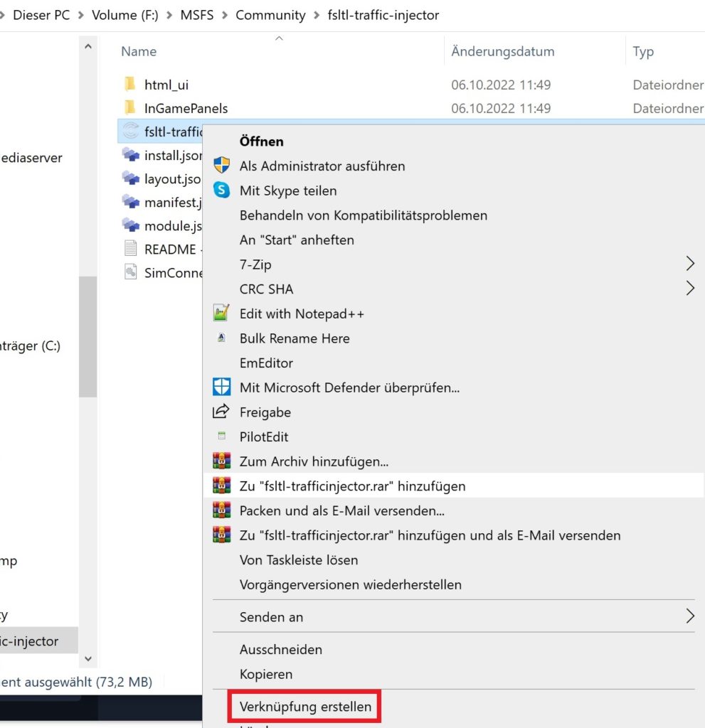The height and width of the screenshot is (728, 705).
Task: Click the admin shield icon for Als Administrator ausführen
Action: pyautogui.click(x=222, y=166)
